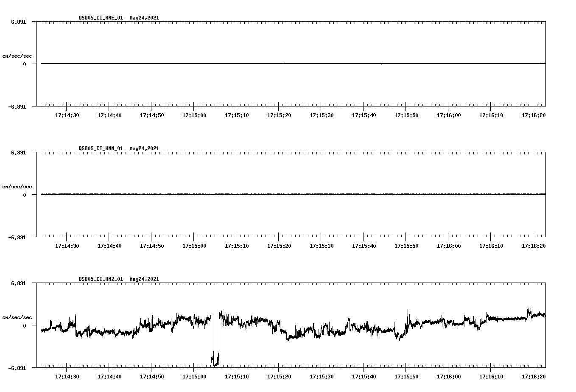The image size is (576, 392).
Task: Click the 17:16:20 time label under the bottom plot
Action: (533, 375)
